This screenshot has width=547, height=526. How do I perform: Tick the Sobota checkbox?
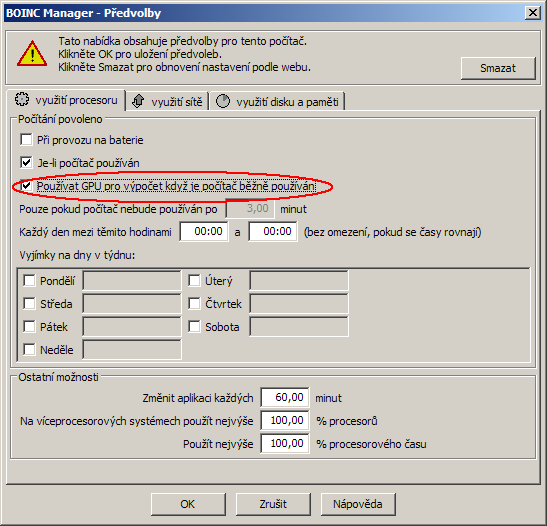[194, 327]
